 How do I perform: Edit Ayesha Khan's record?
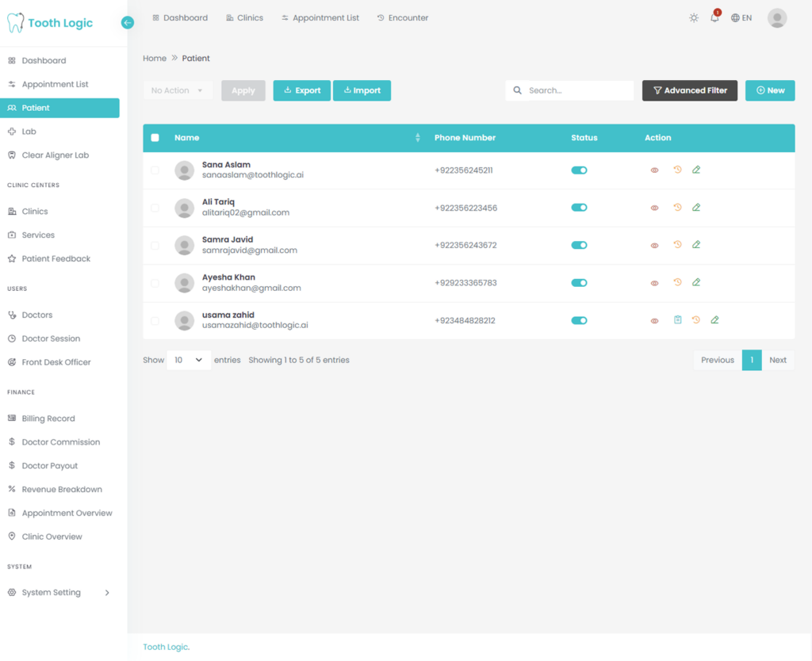coord(696,283)
